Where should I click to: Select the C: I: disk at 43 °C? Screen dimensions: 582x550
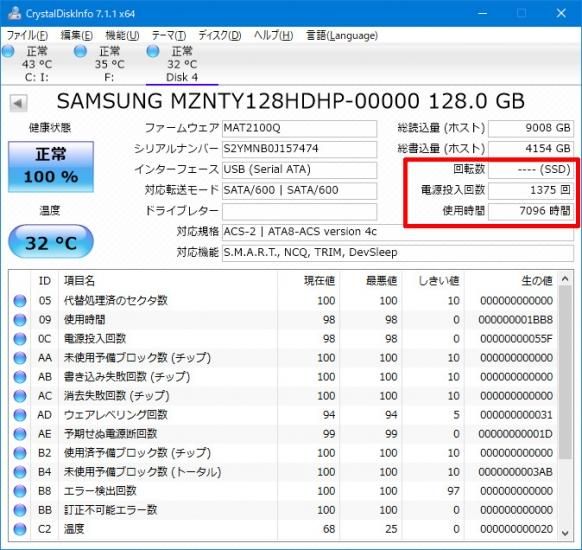click(36, 64)
